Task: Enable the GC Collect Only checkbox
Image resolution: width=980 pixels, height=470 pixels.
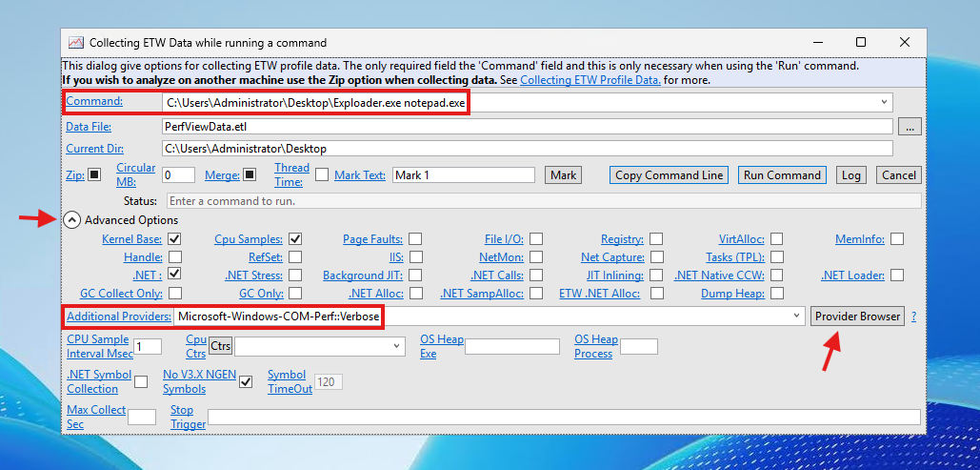Action: (x=175, y=294)
